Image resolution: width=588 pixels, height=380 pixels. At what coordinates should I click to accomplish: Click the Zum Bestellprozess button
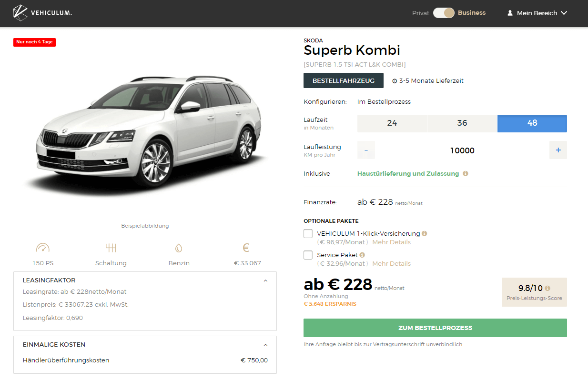[435, 328]
